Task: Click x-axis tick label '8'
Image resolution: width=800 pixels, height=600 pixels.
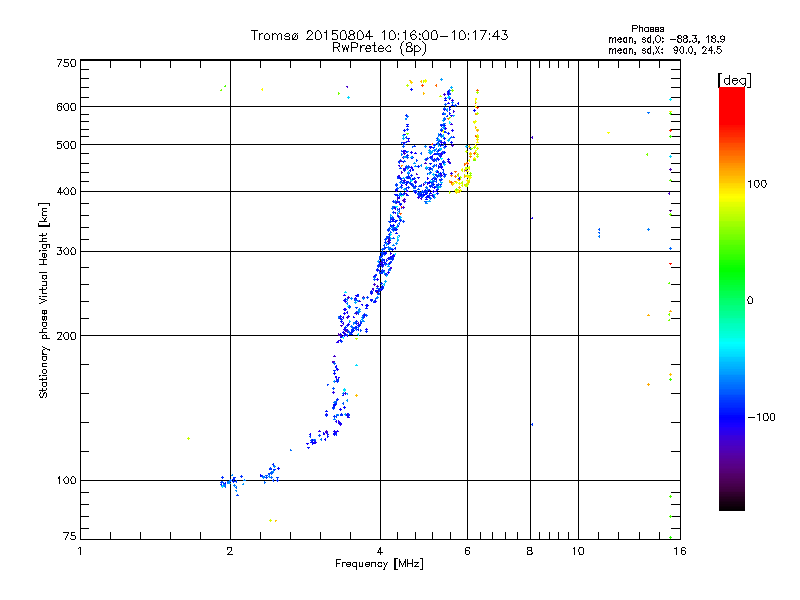Action: (x=530, y=551)
